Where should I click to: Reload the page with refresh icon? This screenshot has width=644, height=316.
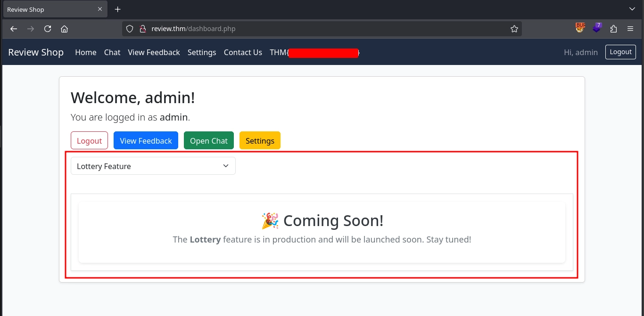point(48,29)
